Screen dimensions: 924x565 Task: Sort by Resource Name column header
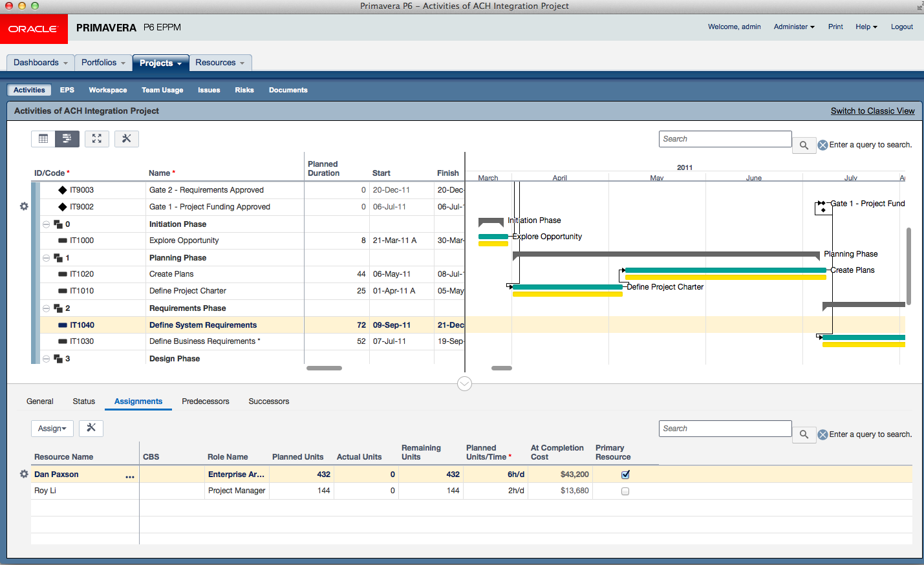(63, 457)
